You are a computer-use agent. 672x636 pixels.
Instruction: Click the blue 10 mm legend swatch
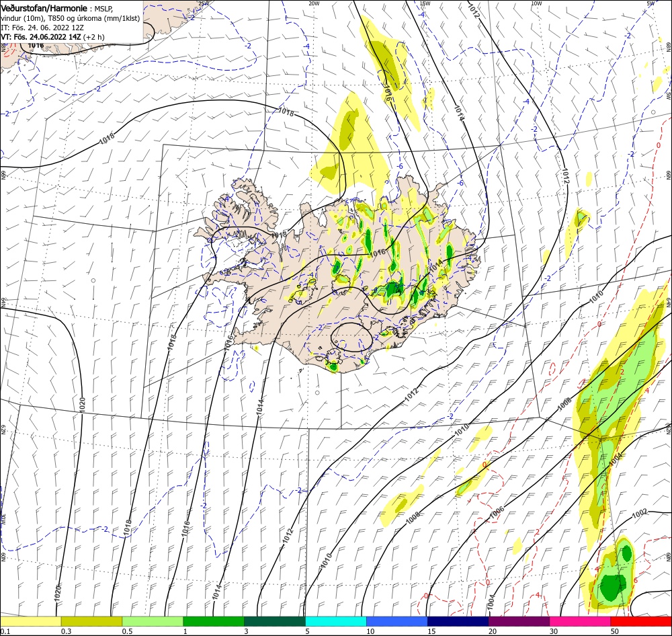(x=397, y=621)
